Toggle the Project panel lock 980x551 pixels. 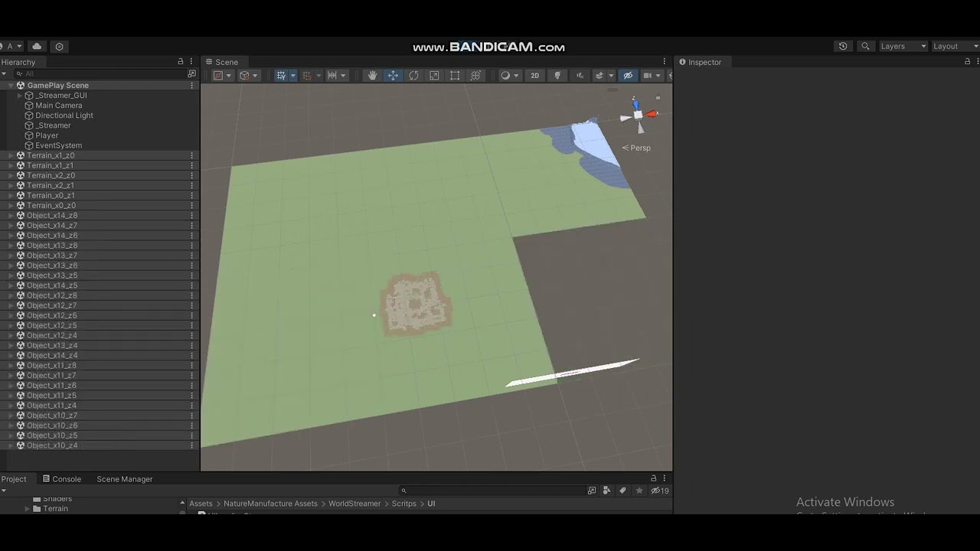pos(653,478)
